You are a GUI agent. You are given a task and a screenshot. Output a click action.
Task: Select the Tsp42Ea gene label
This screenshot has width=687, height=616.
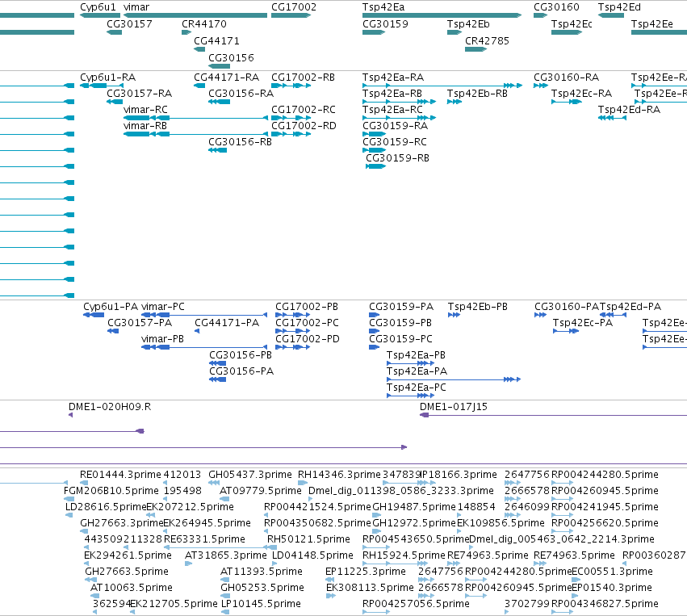[383, 7]
